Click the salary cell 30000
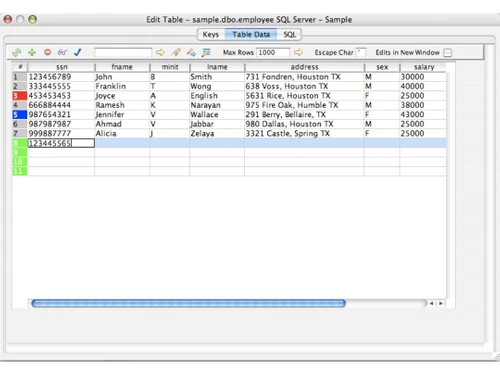The width and height of the screenshot is (500, 375). point(423,77)
